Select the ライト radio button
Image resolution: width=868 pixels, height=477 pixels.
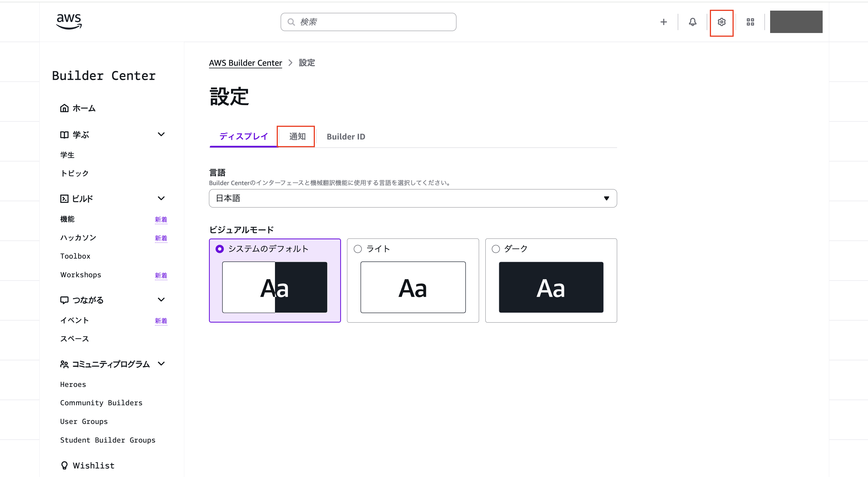click(358, 249)
